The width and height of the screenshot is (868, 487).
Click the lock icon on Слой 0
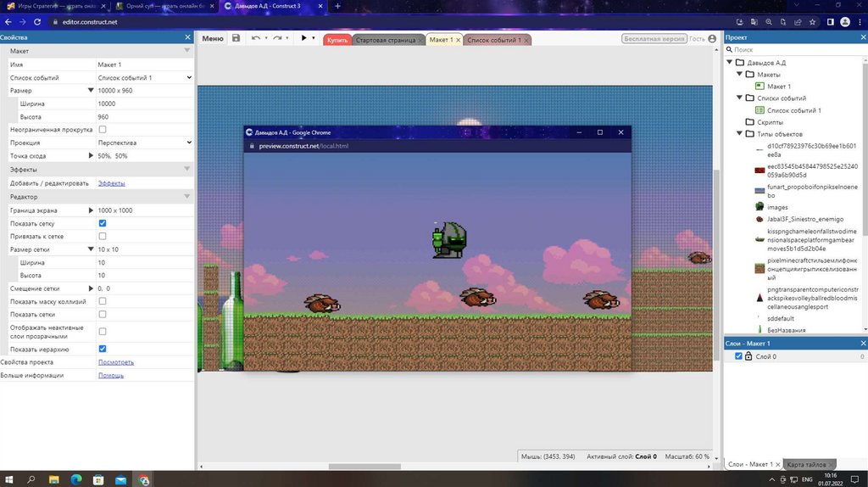coord(748,356)
